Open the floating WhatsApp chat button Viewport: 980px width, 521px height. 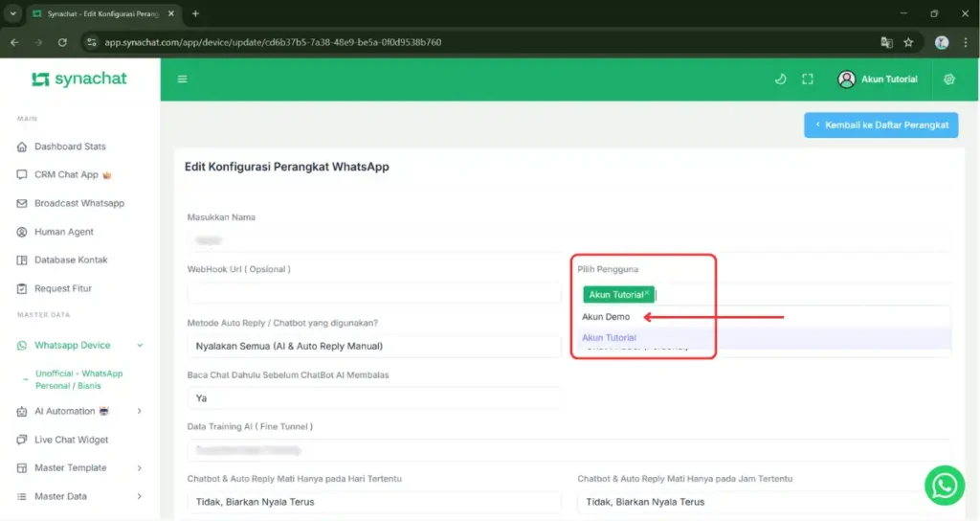click(x=945, y=486)
